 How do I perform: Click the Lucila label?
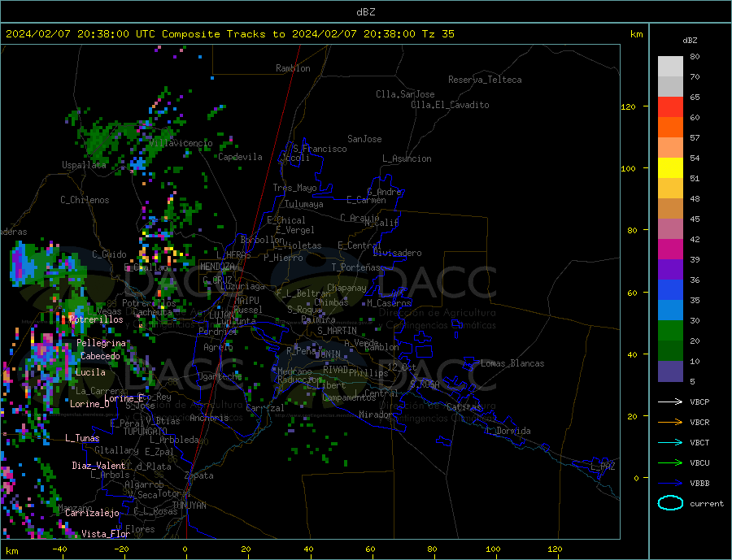click(x=90, y=372)
